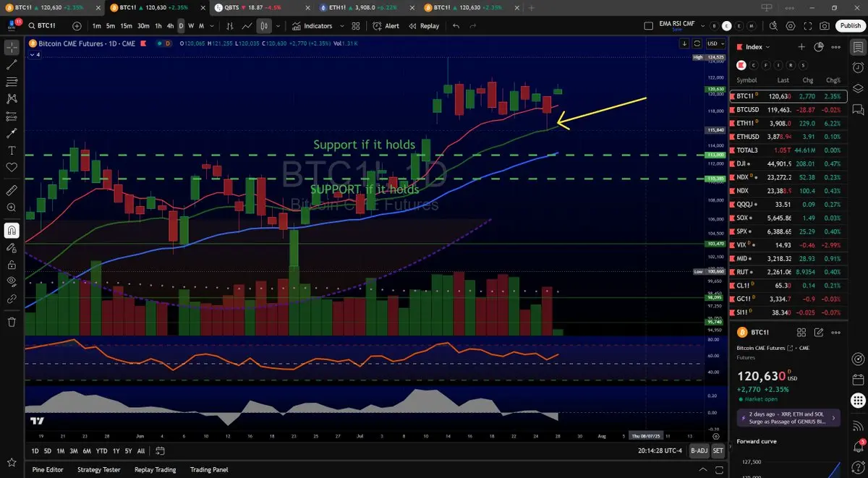
Task: Select the 1m timeframe
Action: [96, 25]
